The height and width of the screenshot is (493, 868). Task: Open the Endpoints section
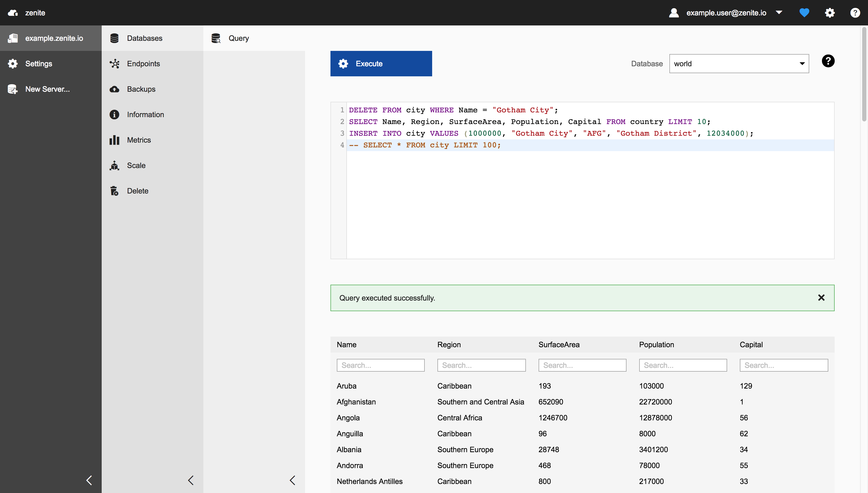click(143, 64)
